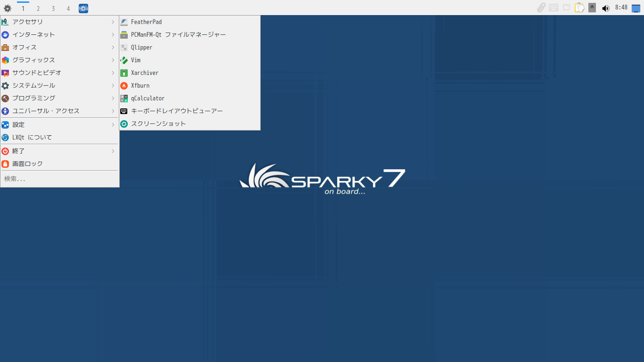Click the Qlipper list icon
The image size is (644, 362).
pos(124,48)
